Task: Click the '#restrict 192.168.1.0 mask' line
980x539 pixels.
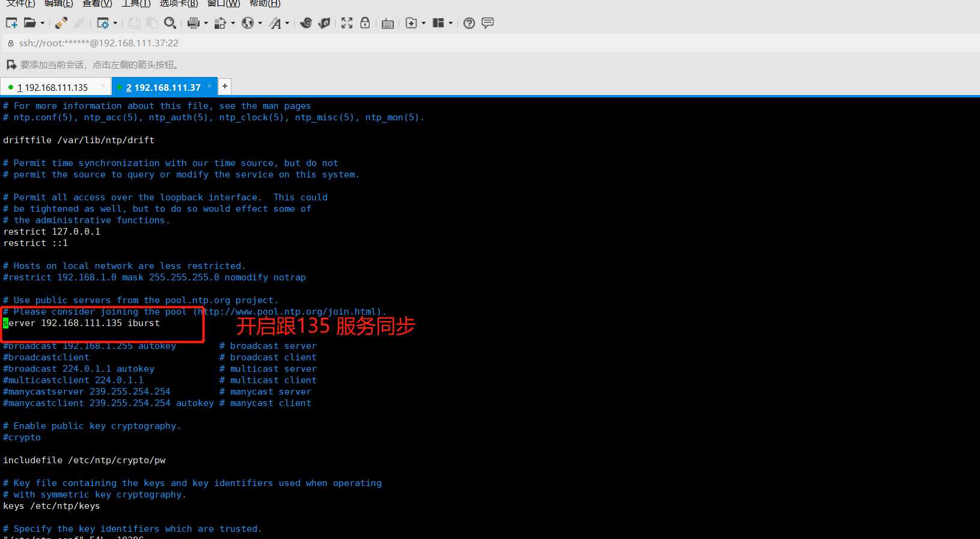Action: 155,277
